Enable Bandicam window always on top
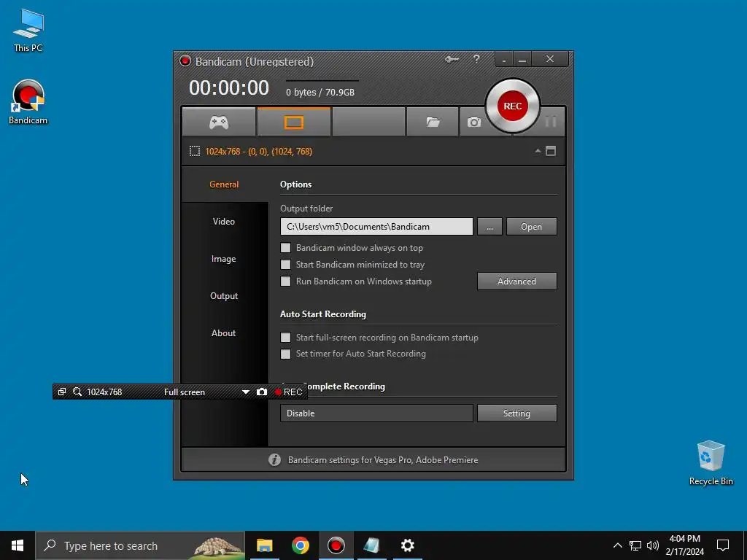 tap(285, 248)
